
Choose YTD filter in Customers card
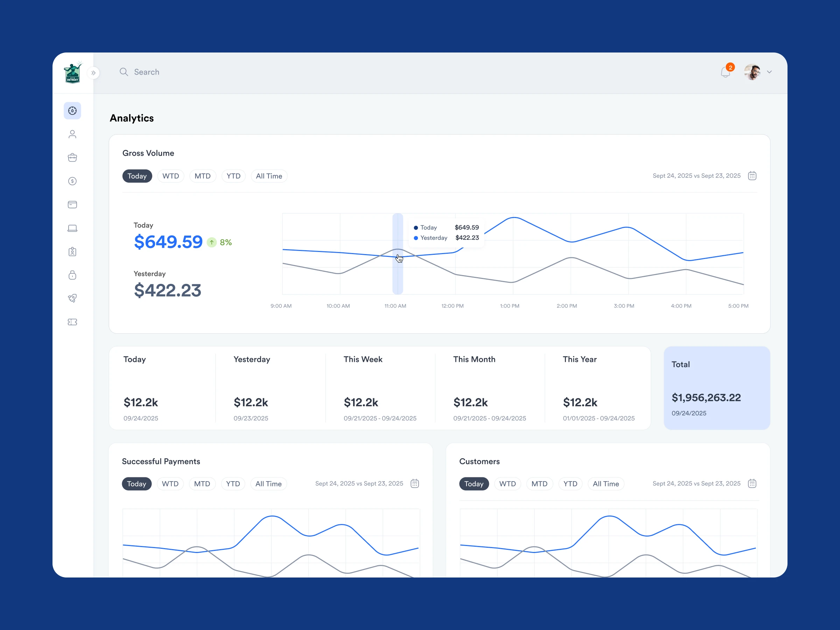pos(570,484)
